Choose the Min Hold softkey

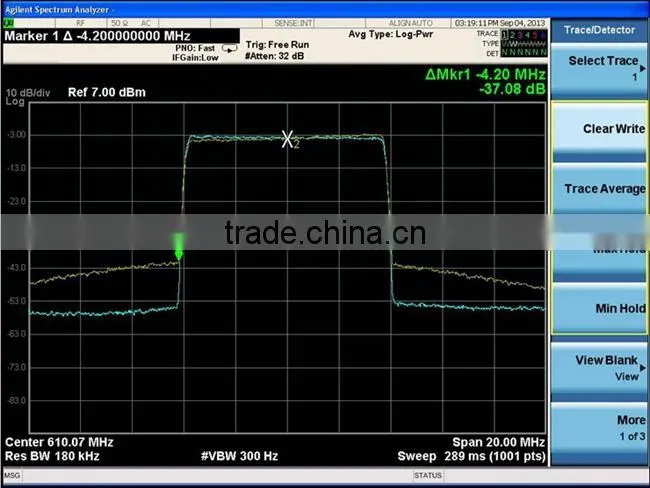coord(599,308)
